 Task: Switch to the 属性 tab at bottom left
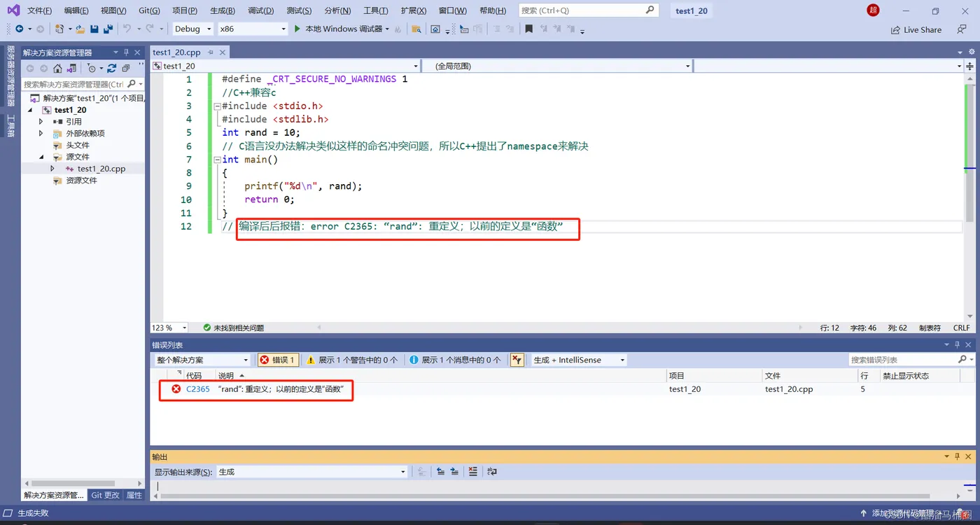pos(134,495)
